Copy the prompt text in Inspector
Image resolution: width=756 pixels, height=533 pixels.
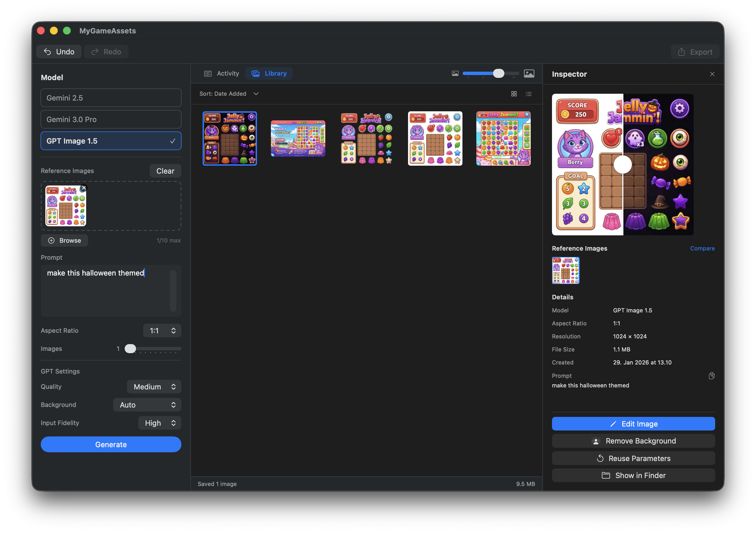click(711, 376)
